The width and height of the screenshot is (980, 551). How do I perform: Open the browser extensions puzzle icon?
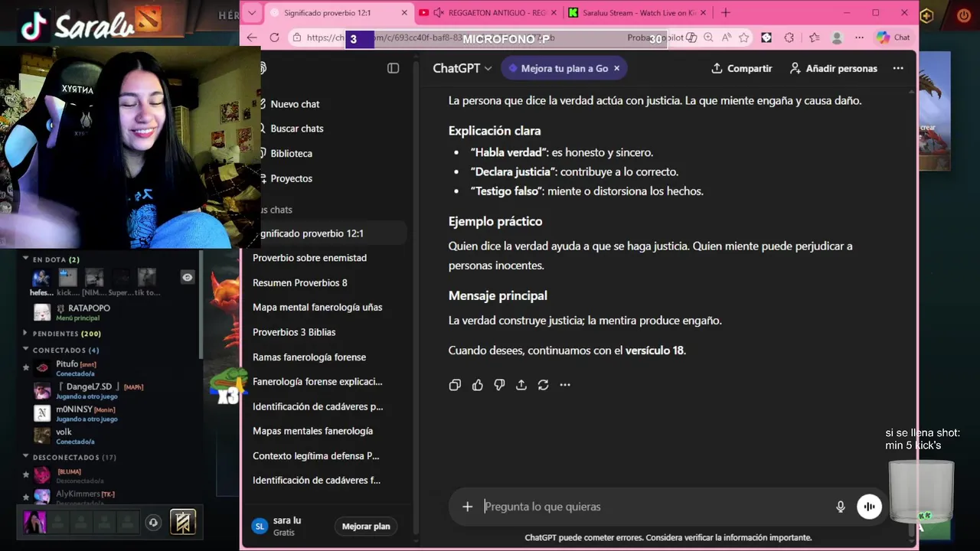point(789,37)
